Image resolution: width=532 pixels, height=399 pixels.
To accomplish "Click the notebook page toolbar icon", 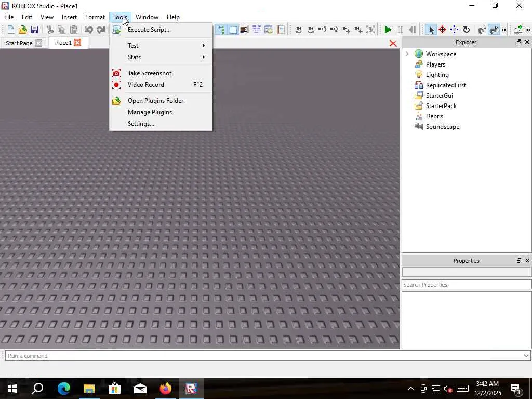I will tap(281, 30).
